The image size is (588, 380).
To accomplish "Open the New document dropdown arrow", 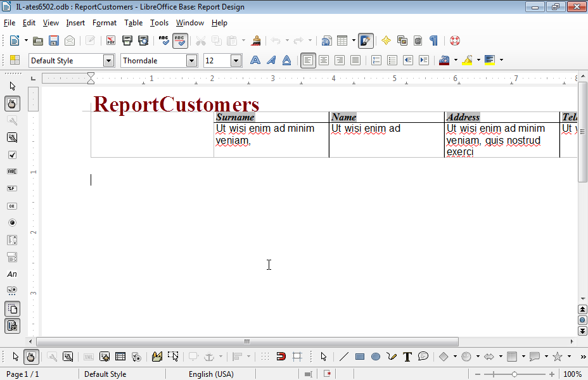I will 26,41.
